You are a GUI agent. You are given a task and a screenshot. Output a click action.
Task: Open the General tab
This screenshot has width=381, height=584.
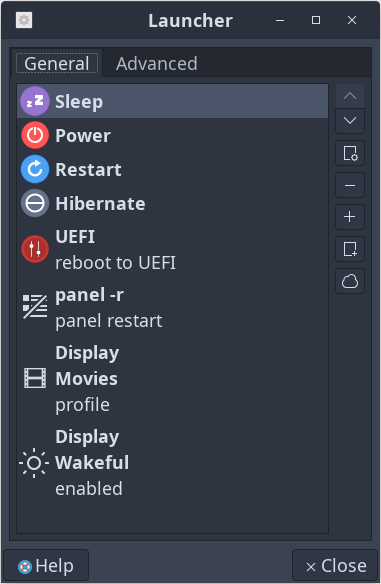(57, 64)
